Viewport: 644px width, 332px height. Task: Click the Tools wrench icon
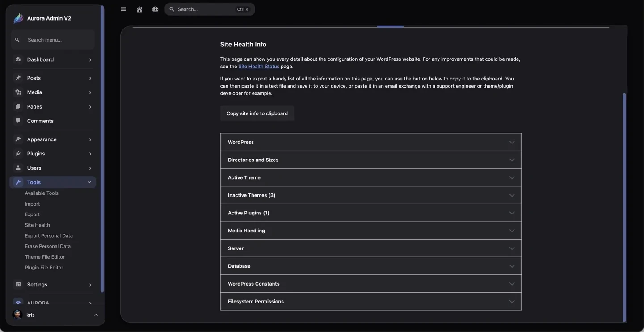18,182
